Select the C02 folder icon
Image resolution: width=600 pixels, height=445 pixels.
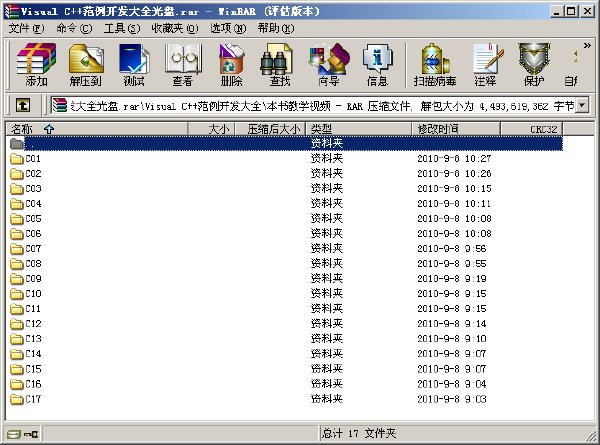[x=16, y=174]
